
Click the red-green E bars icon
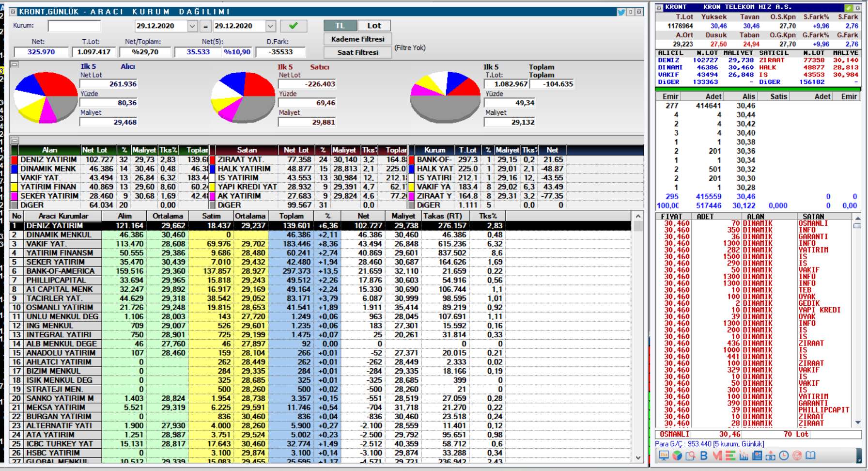(x=730, y=455)
